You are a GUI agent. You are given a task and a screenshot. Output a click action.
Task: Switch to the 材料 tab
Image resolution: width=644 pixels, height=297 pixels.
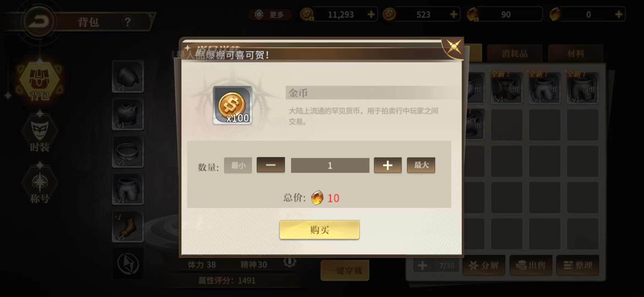pyautogui.click(x=576, y=53)
